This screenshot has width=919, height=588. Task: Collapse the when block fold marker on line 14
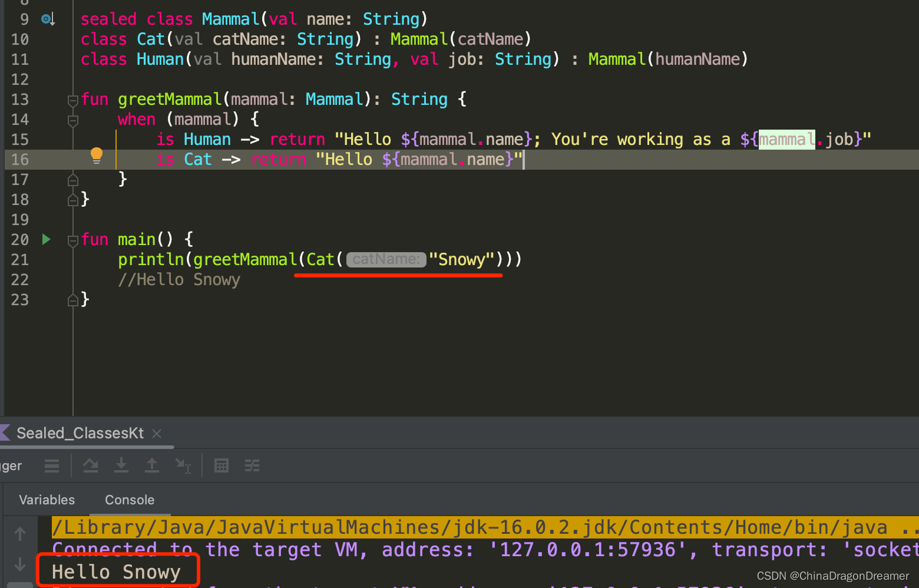click(x=72, y=120)
